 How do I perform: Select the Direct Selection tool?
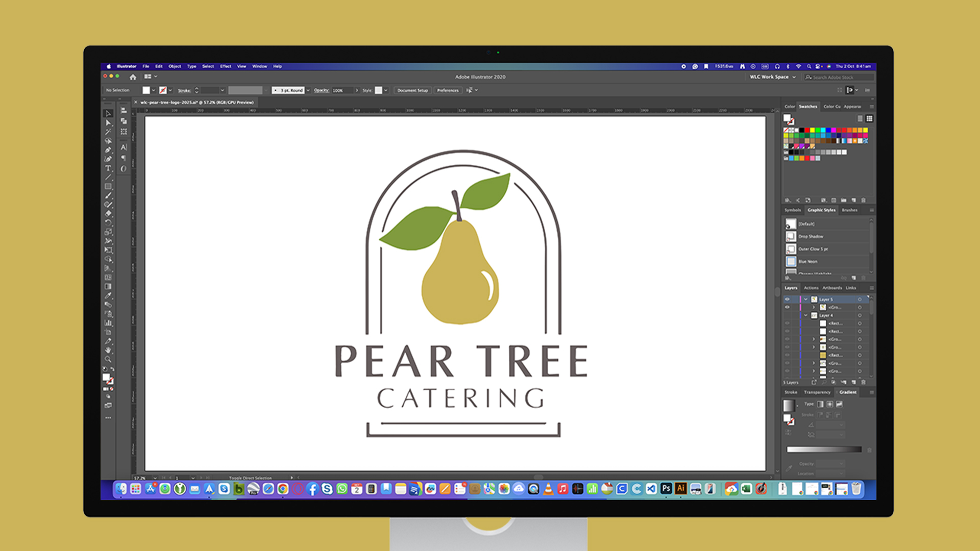point(108,123)
